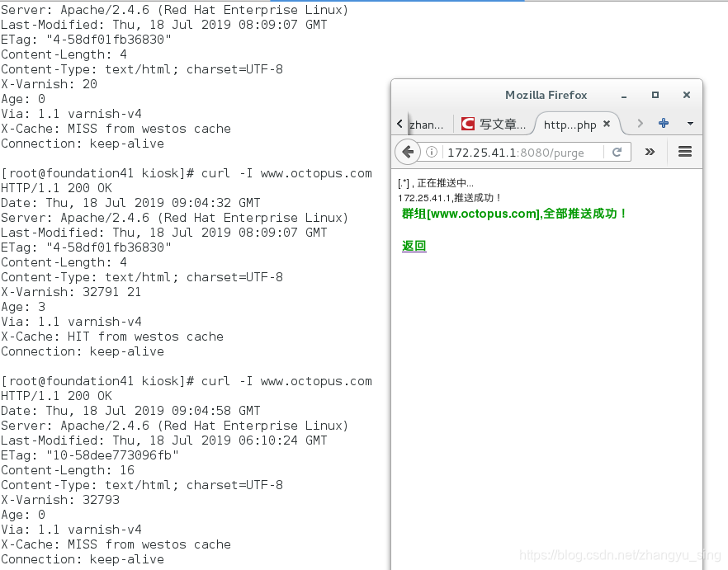Switch to the 写文章 tab
This screenshot has height=570, width=728.
494,125
